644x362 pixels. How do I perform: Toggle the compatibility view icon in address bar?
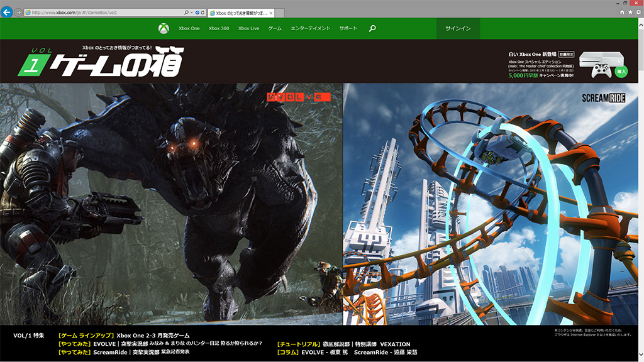tap(197, 13)
